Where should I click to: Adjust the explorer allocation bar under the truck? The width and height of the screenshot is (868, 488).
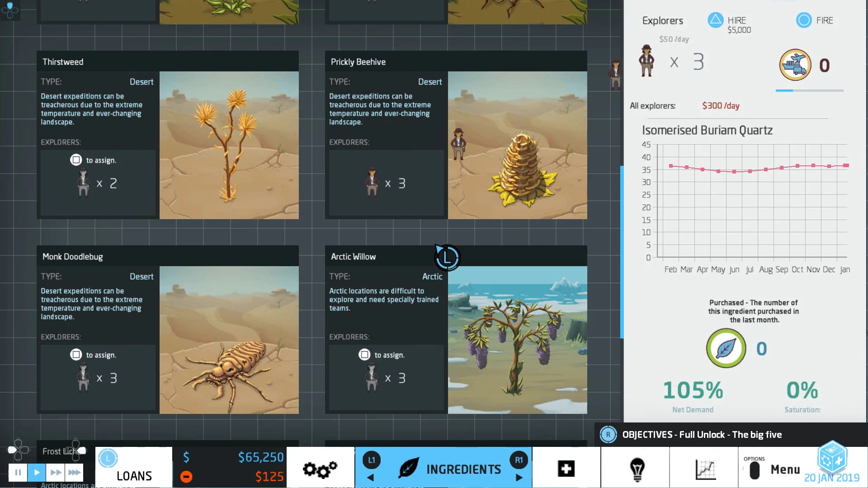[809, 90]
